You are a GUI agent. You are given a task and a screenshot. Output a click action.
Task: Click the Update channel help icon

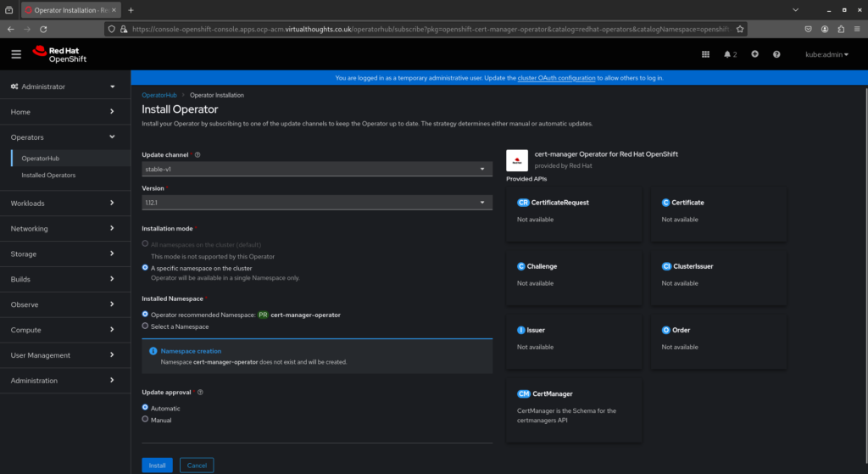[198, 155]
